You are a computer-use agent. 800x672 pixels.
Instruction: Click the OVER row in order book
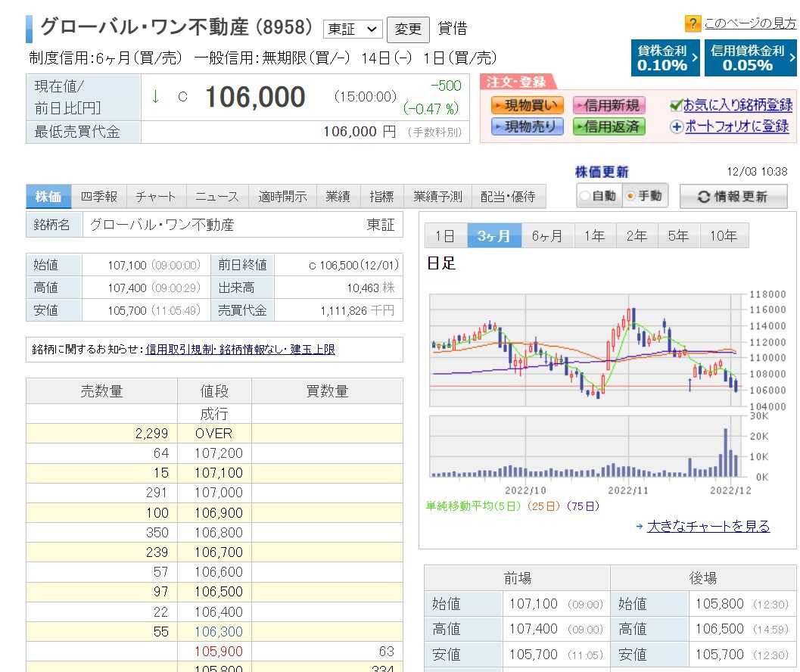(x=214, y=434)
